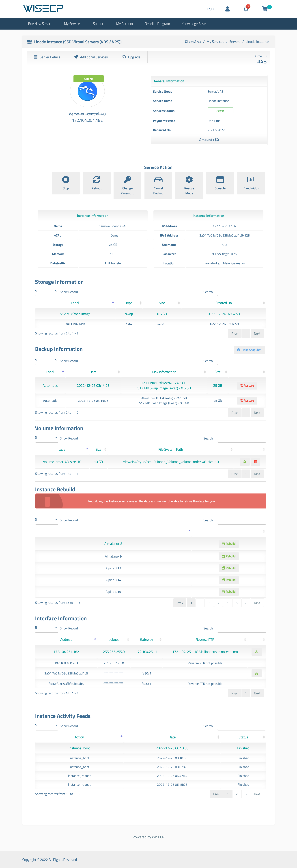Click Cancel Backup action
Screen dimensions: 297x868
[x=158, y=186]
